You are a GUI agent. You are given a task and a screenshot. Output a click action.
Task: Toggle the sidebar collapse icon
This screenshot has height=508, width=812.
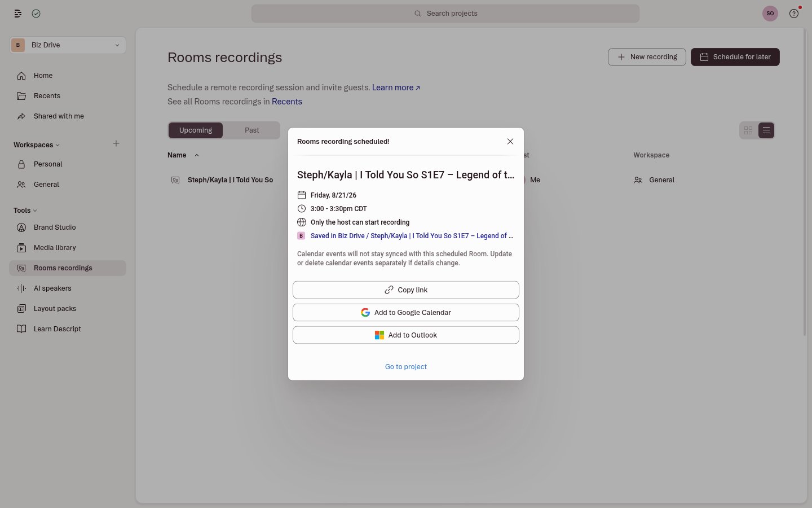click(x=18, y=14)
